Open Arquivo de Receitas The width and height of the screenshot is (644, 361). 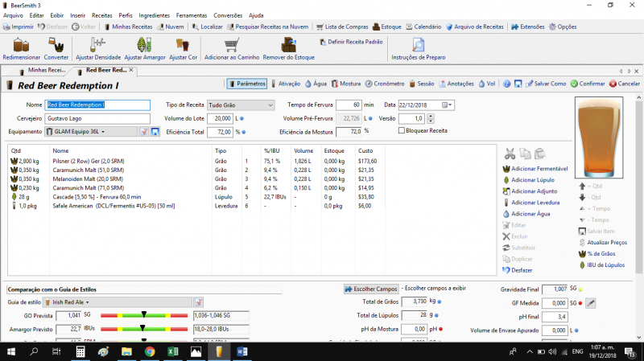[x=475, y=27]
